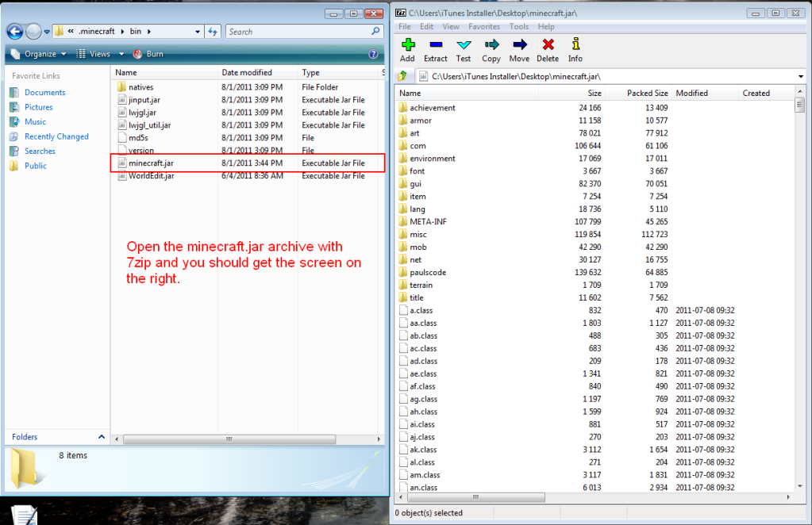Select lwjgl_util.jar in the Explorer list
The height and width of the screenshot is (525, 812).
pyautogui.click(x=144, y=125)
